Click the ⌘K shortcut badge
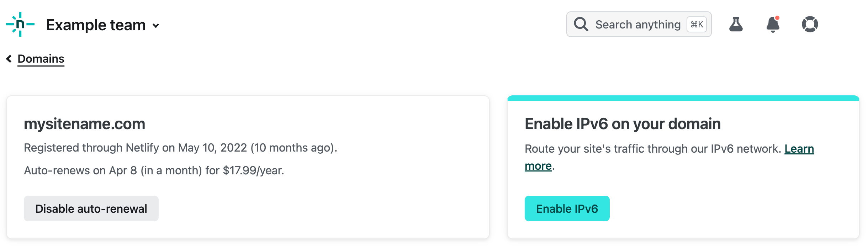 point(697,25)
